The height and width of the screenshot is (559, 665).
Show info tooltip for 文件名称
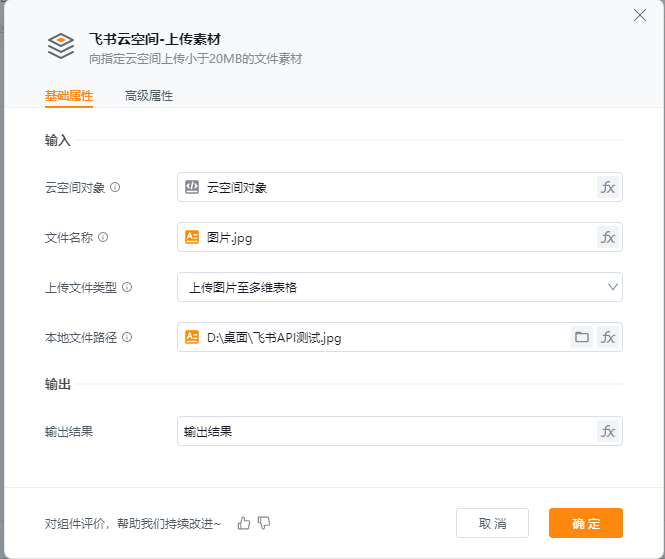(103, 237)
